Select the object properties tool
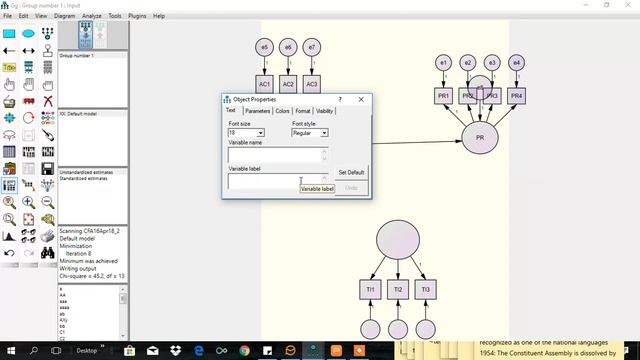 tap(9, 185)
